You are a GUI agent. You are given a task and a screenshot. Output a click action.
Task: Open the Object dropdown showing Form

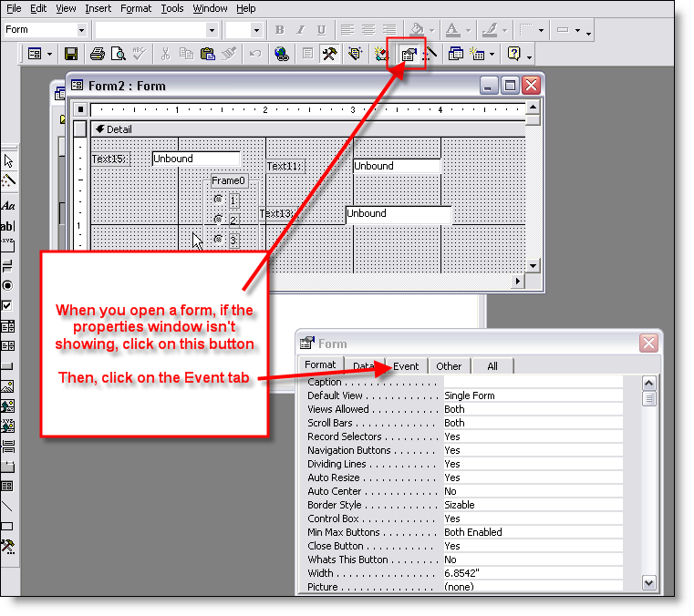coord(81,30)
